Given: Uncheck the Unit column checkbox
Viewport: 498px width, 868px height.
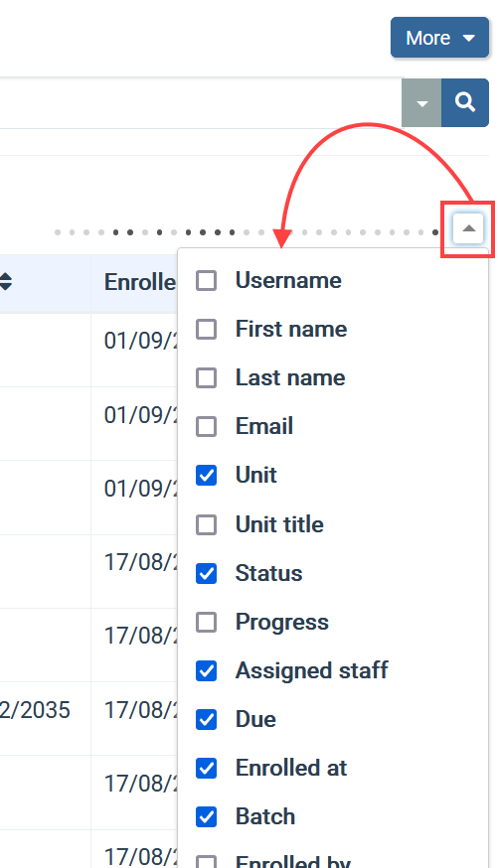Looking at the screenshot, I should click(x=206, y=476).
